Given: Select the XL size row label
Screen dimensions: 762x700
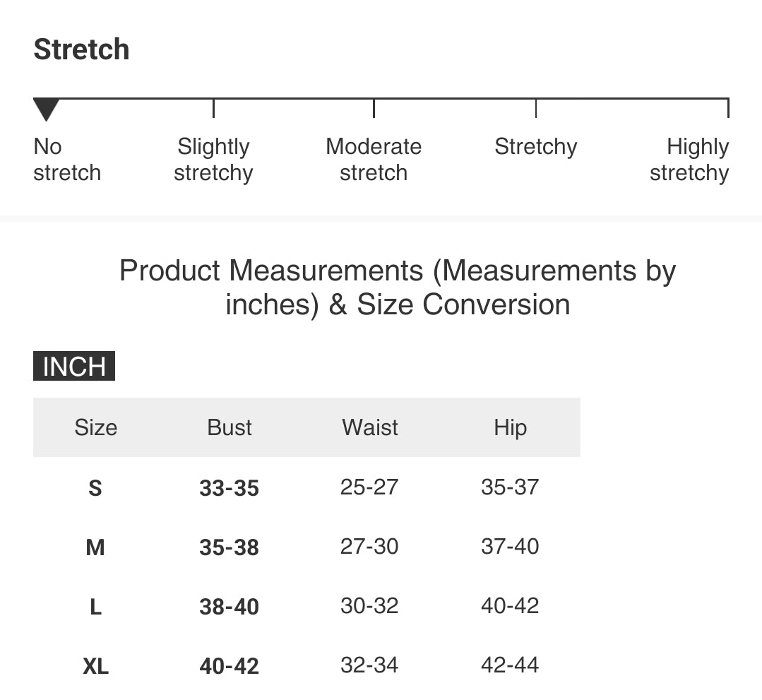Looking at the screenshot, I should tap(95, 666).
